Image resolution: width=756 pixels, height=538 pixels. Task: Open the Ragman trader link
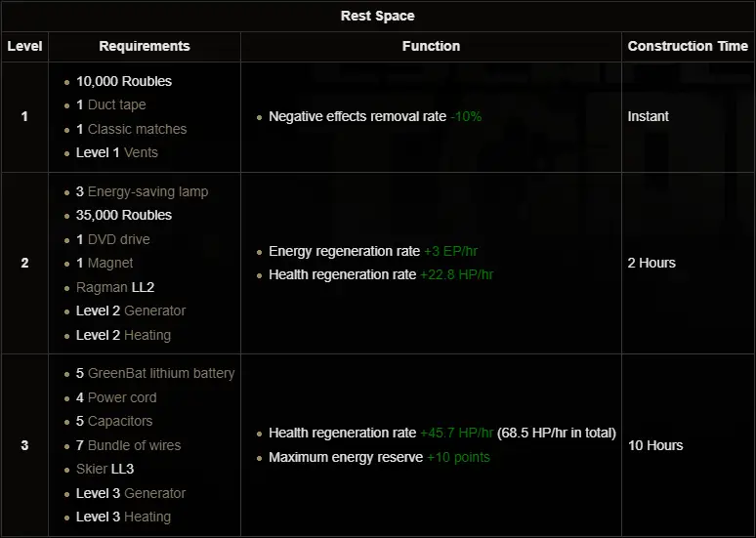(x=102, y=287)
